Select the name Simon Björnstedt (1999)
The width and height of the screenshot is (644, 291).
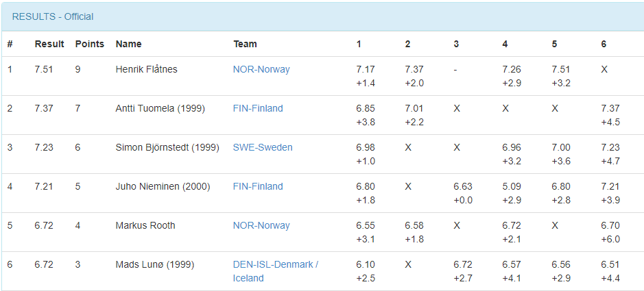pyautogui.click(x=167, y=147)
